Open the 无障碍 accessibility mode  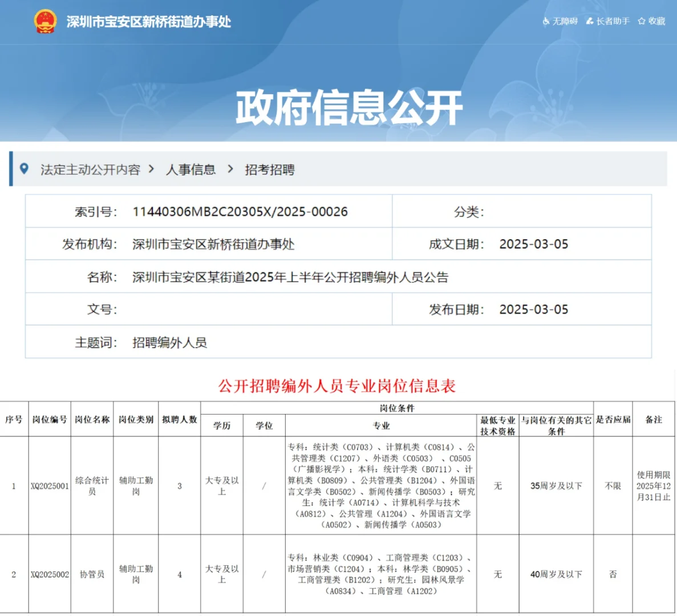pyautogui.click(x=562, y=21)
